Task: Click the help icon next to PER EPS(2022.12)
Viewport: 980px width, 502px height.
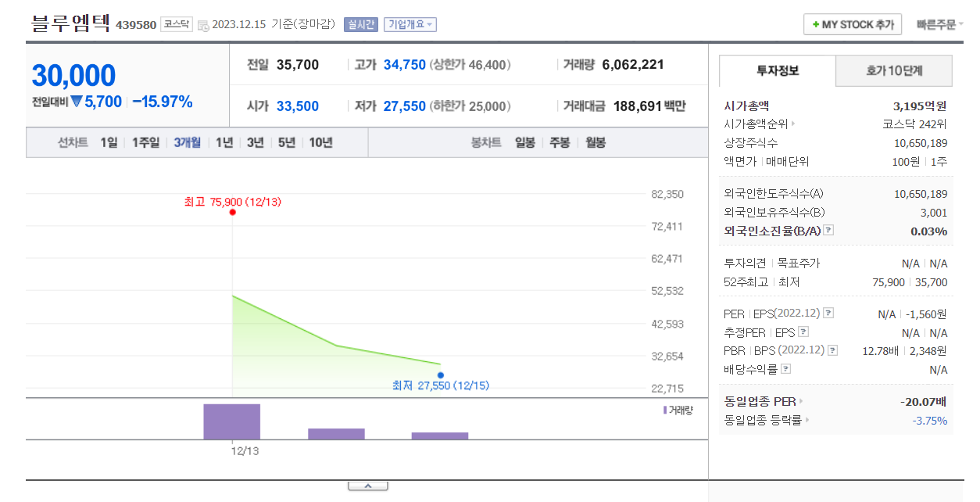Action: [828, 314]
